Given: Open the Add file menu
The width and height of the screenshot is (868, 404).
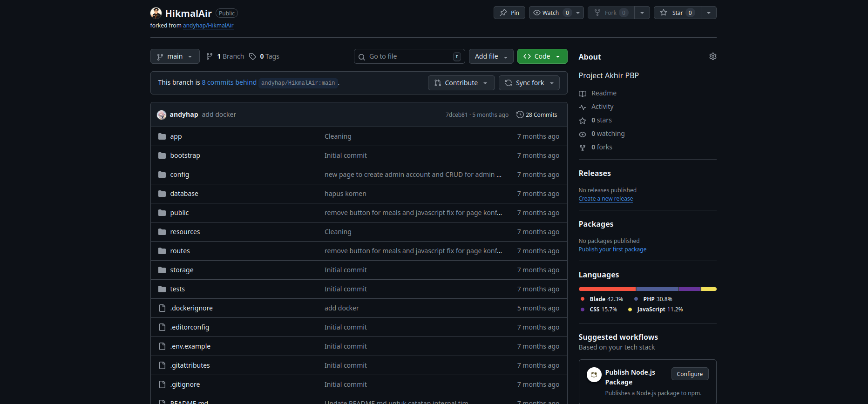Looking at the screenshot, I should coord(491,56).
